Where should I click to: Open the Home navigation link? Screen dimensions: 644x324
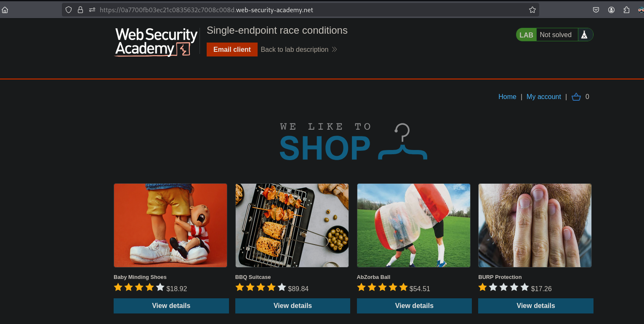[x=507, y=97]
